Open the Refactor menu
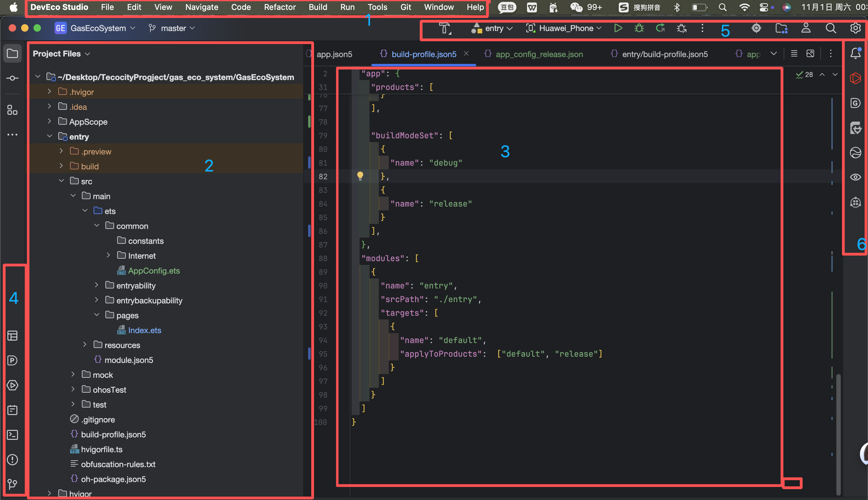Viewport: 868px width, 500px height. tap(280, 7)
